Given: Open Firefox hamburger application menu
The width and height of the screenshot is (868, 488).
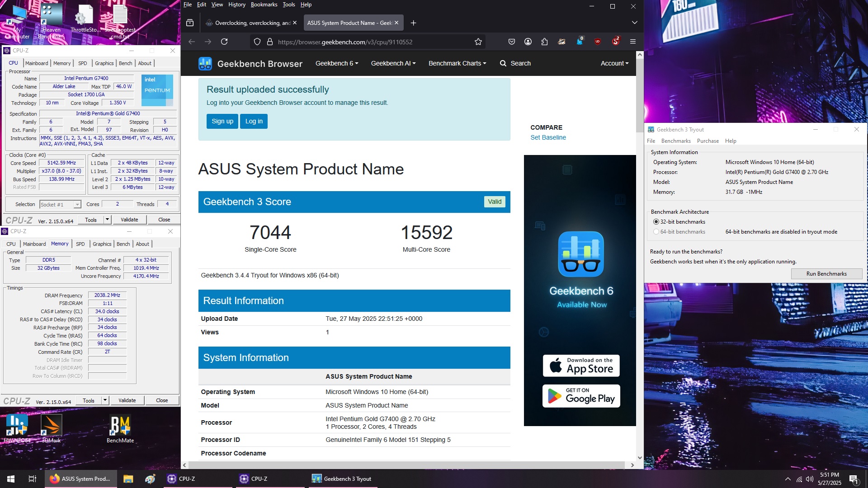Looking at the screenshot, I should click(x=633, y=42).
